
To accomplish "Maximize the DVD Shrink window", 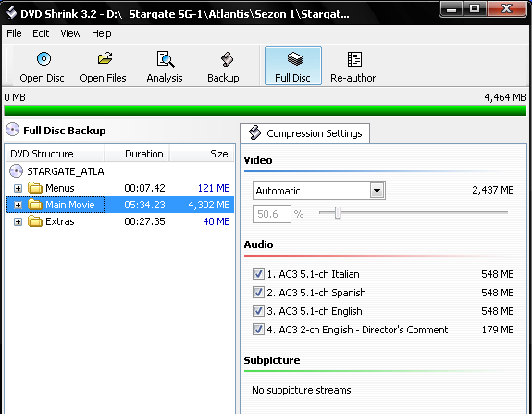I will (x=475, y=9).
